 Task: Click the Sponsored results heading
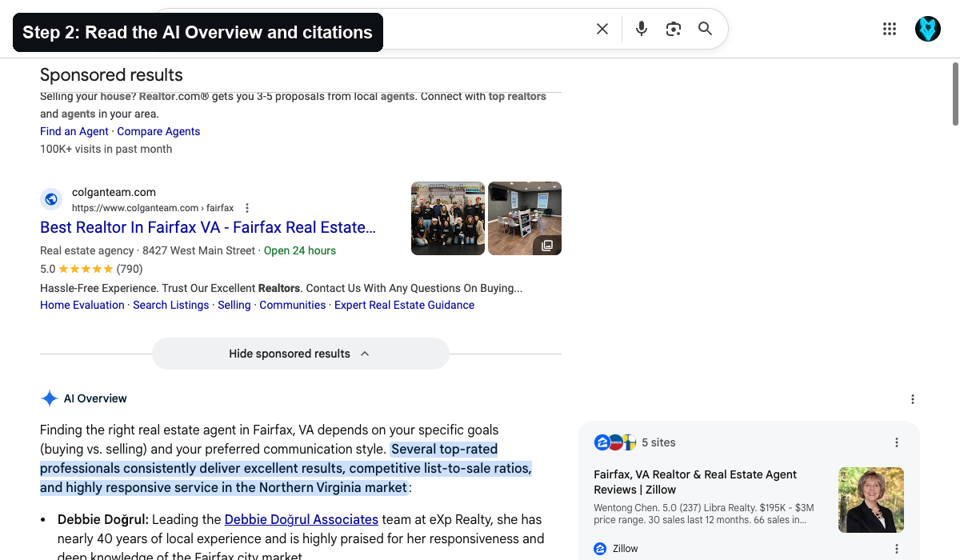coord(111,75)
